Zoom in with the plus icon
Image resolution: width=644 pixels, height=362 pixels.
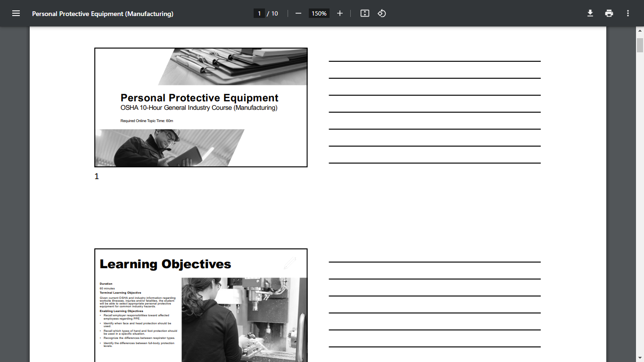coord(340,13)
